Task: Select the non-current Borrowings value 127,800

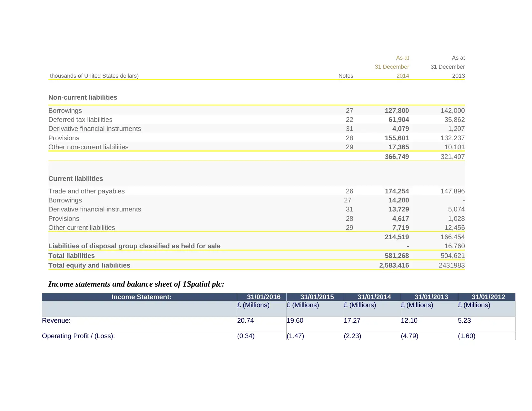Action: (x=397, y=111)
